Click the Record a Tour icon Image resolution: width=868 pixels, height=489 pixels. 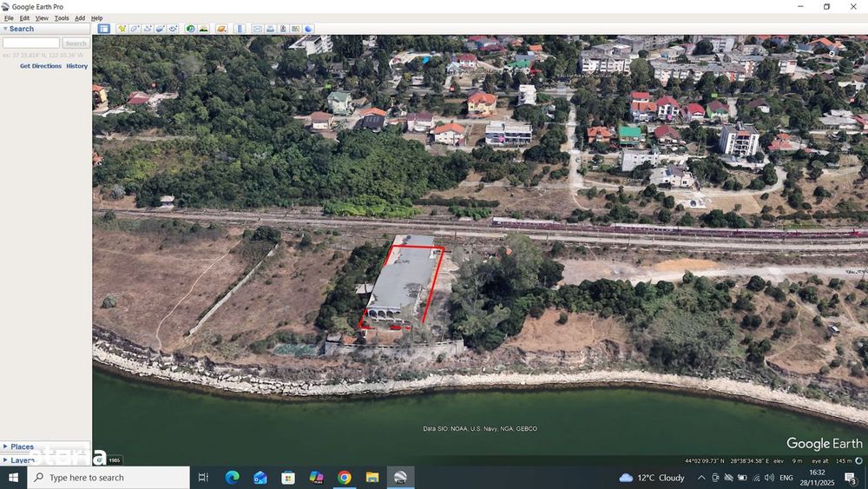[x=173, y=29]
